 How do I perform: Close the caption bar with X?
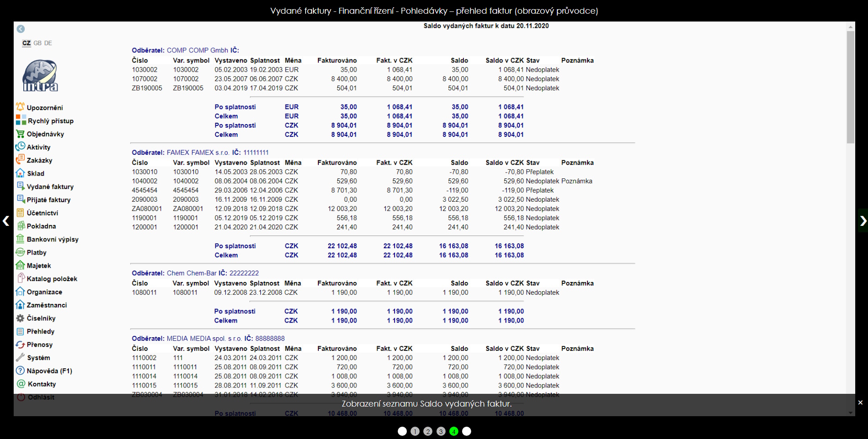pos(860,402)
